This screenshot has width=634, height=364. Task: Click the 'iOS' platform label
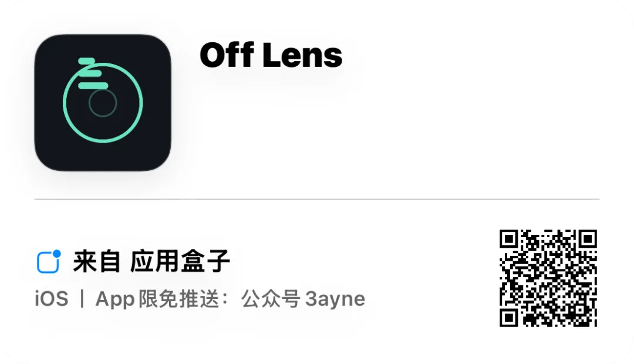point(51,299)
